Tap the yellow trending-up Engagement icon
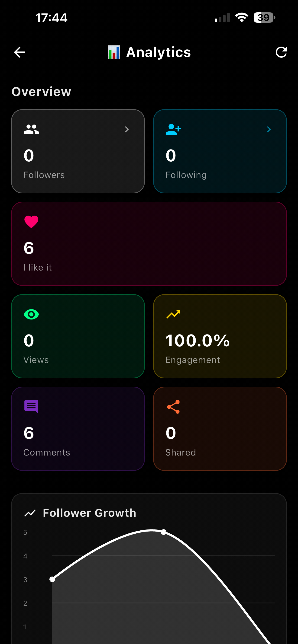The width and height of the screenshot is (298, 644). [173, 314]
